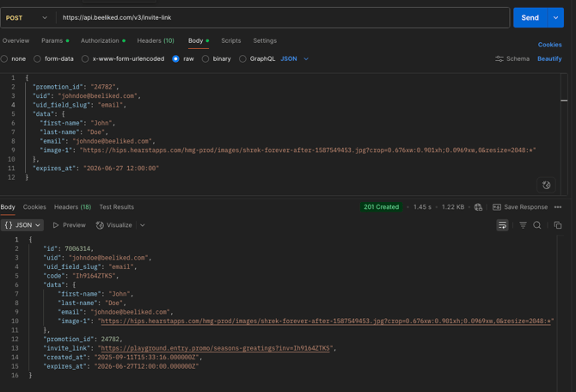This screenshot has width=576, height=392.
Task: Click the search response icon
Action: click(536, 225)
